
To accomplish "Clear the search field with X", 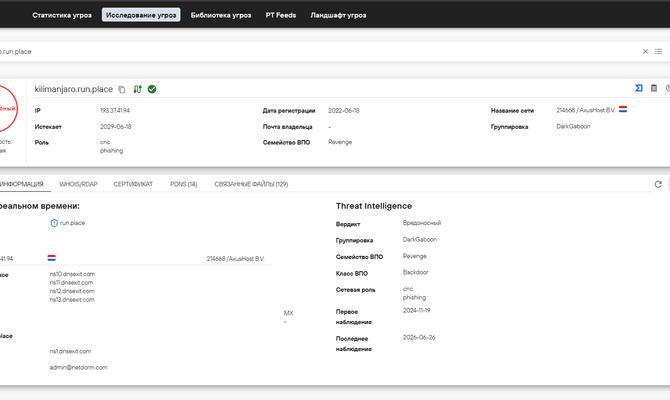I will pyautogui.click(x=645, y=51).
